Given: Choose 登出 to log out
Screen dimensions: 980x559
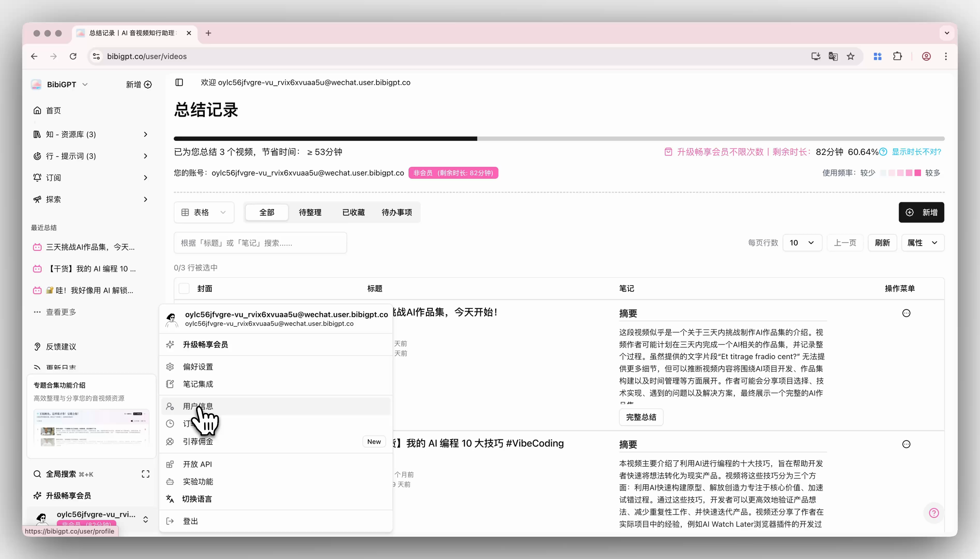Looking at the screenshot, I should pos(276,521).
